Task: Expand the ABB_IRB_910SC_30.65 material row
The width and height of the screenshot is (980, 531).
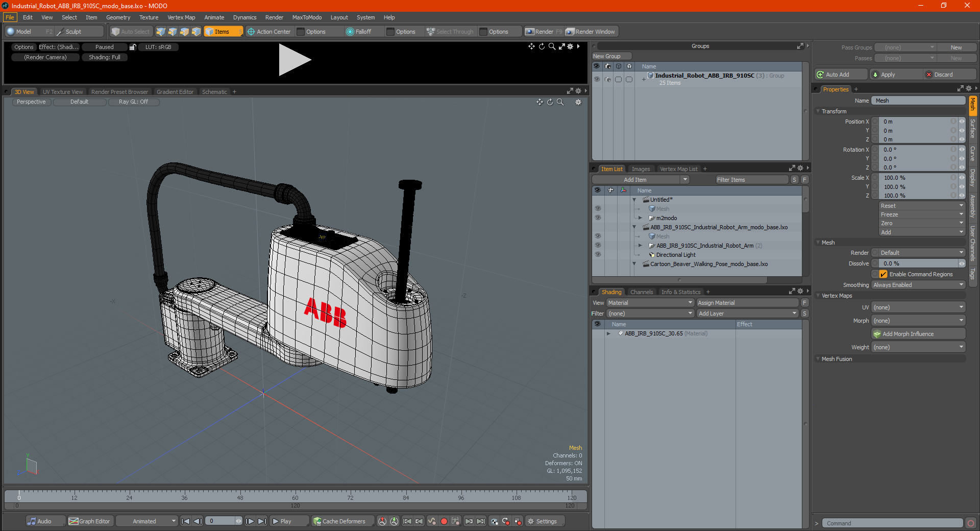Action: (x=608, y=333)
